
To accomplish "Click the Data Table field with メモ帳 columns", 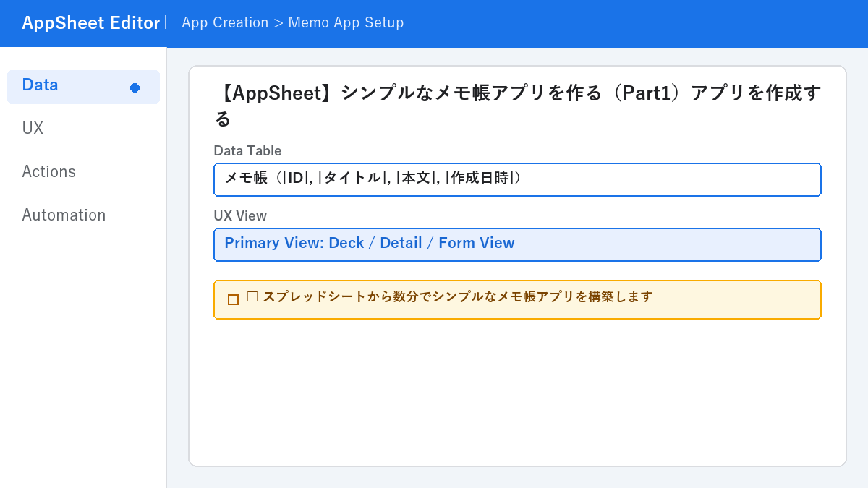I will (517, 179).
